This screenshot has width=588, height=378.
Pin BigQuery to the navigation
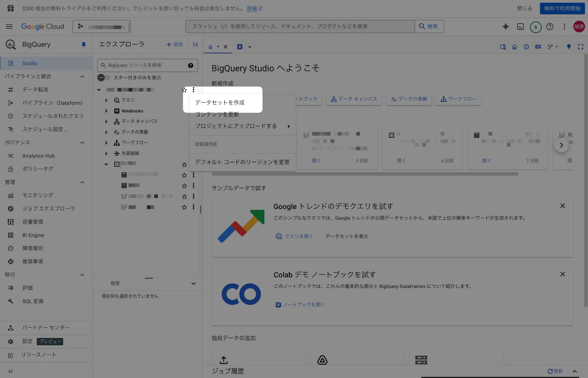84,44
